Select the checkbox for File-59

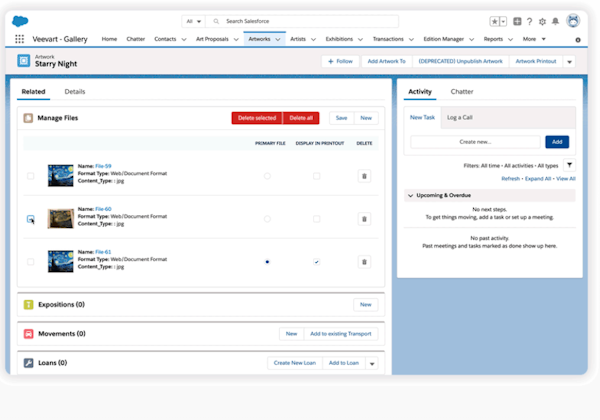click(x=30, y=176)
